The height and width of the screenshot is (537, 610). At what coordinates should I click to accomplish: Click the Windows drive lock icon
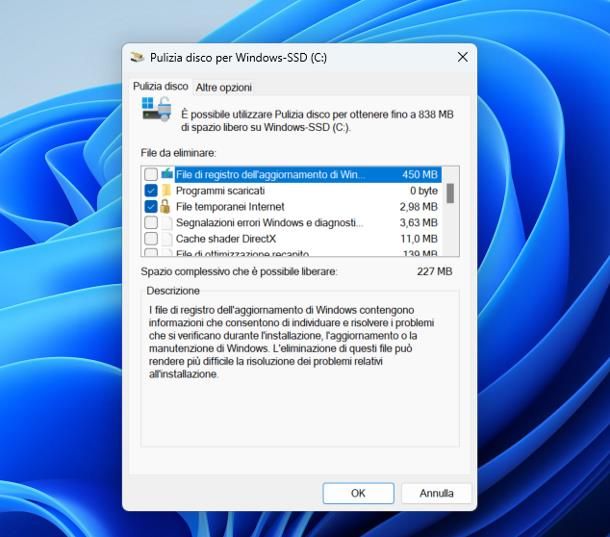157,109
